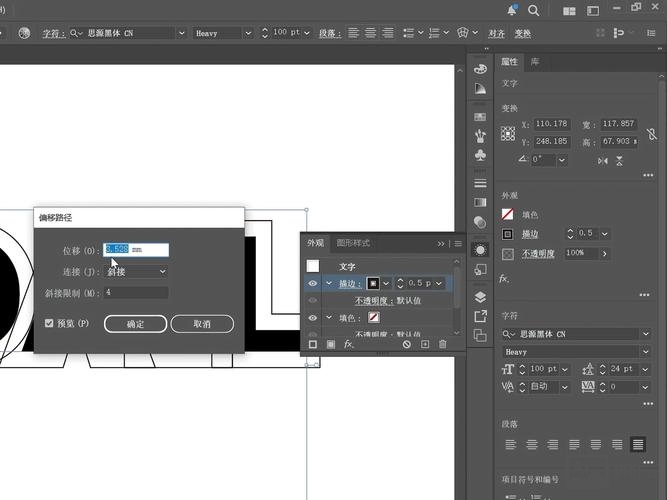The height and width of the screenshot is (500, 667).
Task: Click flip horizontal icon in Transform section
Action: click(x=604, y=160)
